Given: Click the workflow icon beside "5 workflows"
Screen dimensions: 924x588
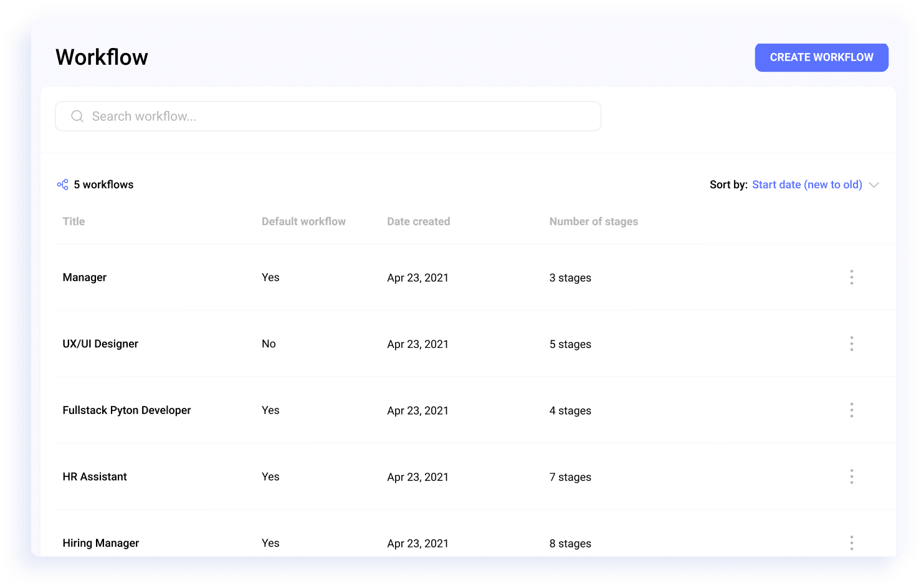Looking at the screenshot, I should pos(62,184).
